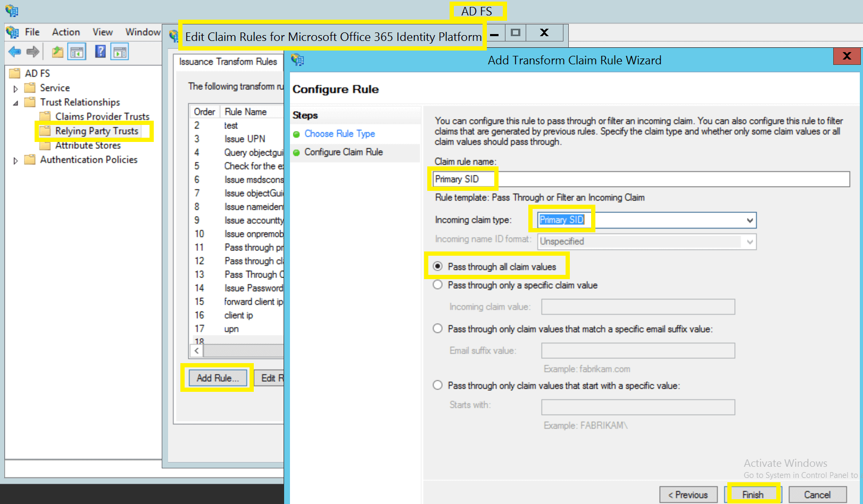Expand the Service tree node
The image size is (863, 504).
[15, 89]
